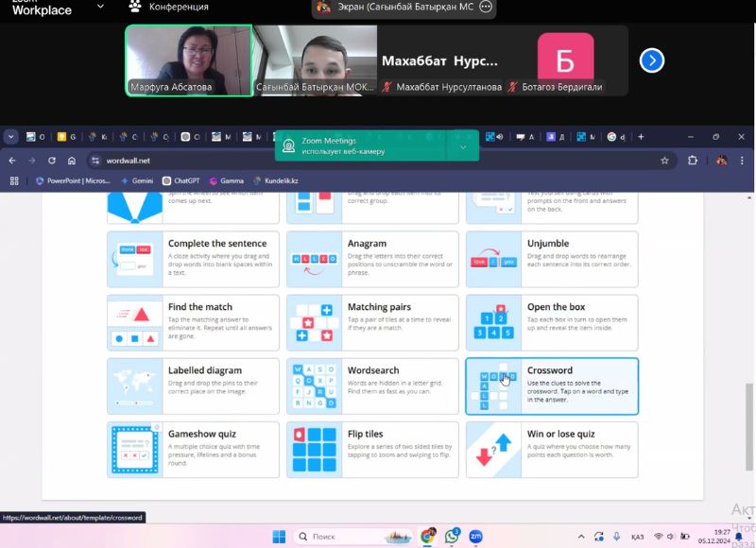Open the browser tab list dropdown
The width and height of the screenshot is (756, 548).
[11, 136]
